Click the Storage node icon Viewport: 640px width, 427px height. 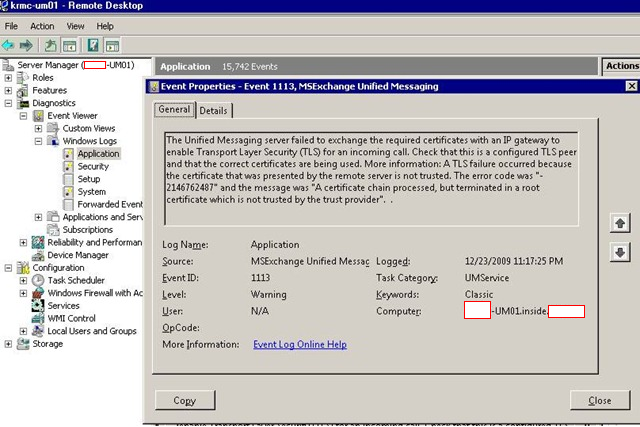click(23, 344)
